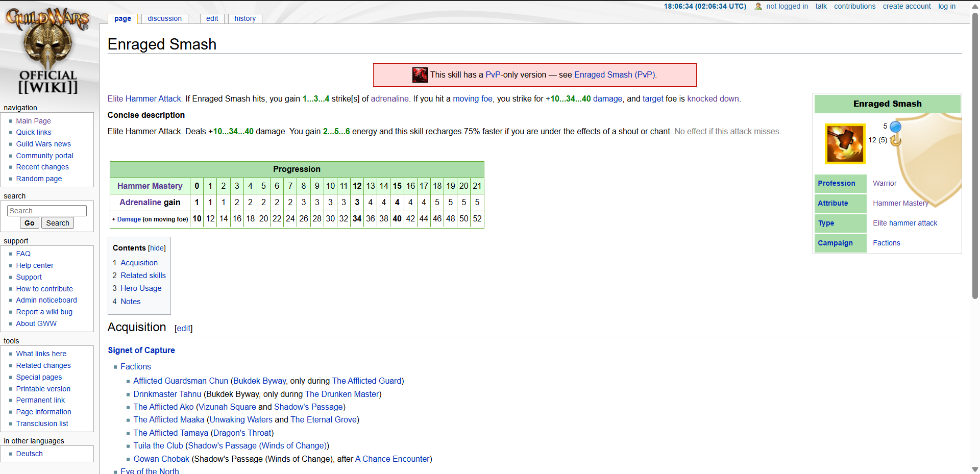Open How to contribute
The image size is (980, 474).
click(x=44, y=289)
